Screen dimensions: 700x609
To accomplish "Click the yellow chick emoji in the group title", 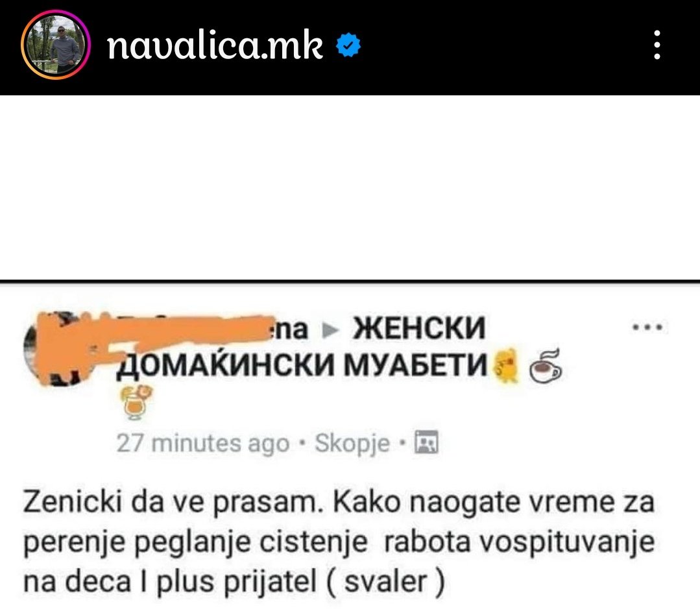I will pyautogui.click(x=505, y=365).
